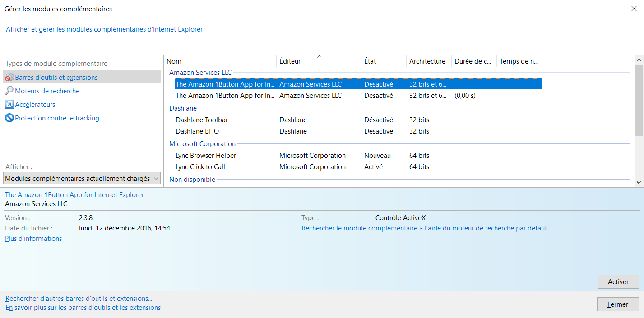Sort list by État column header
This screenshot has height=318, width=644.
point(384,61)
